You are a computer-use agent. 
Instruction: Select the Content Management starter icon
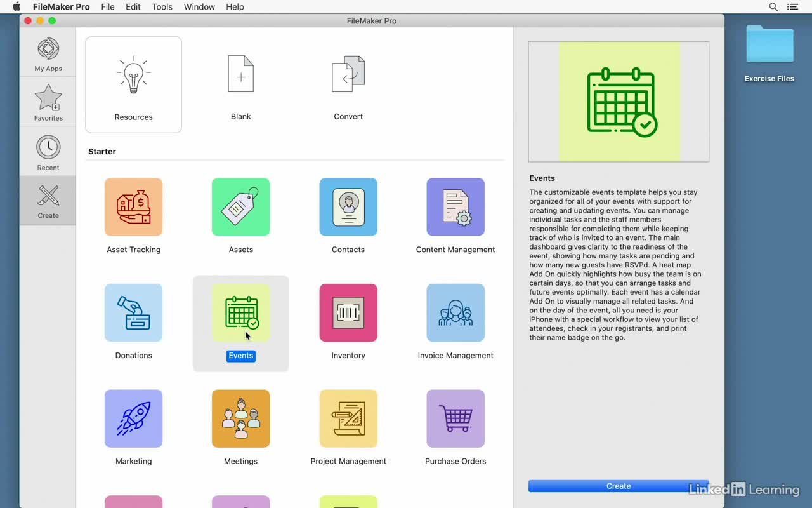point(455,207)
